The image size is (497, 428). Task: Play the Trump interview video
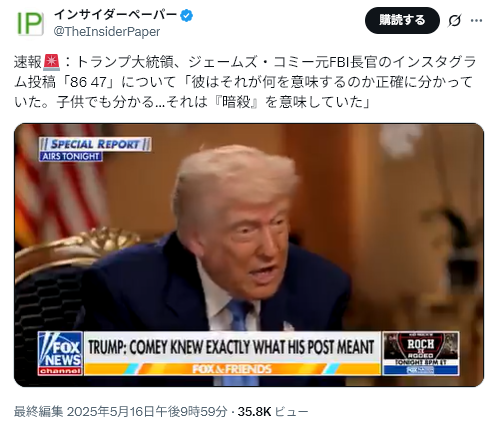click(x=249, y=255)
